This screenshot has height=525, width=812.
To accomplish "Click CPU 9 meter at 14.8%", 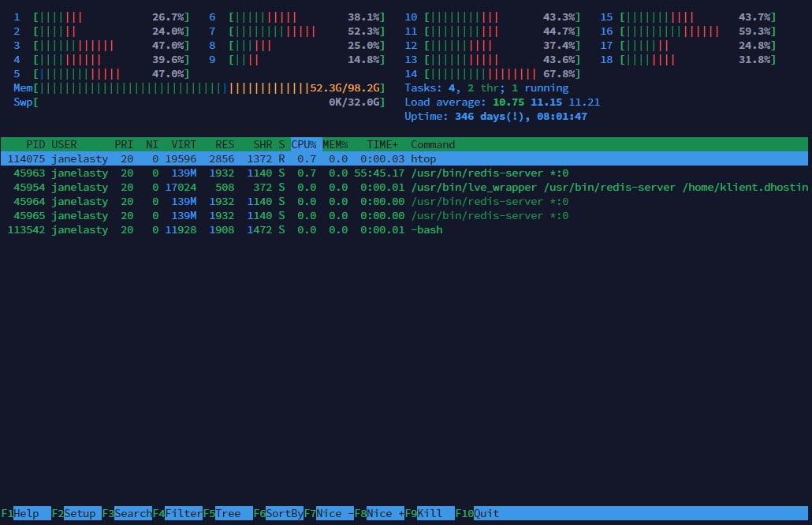I will coord(296,60).
